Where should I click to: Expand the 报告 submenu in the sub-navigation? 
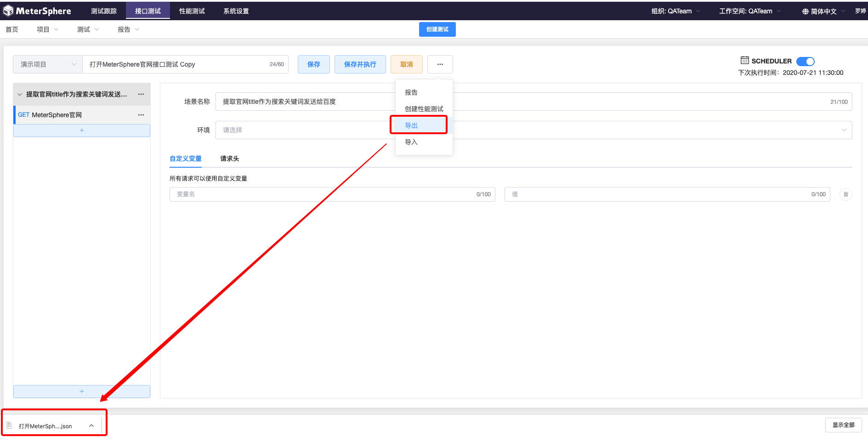129,29
